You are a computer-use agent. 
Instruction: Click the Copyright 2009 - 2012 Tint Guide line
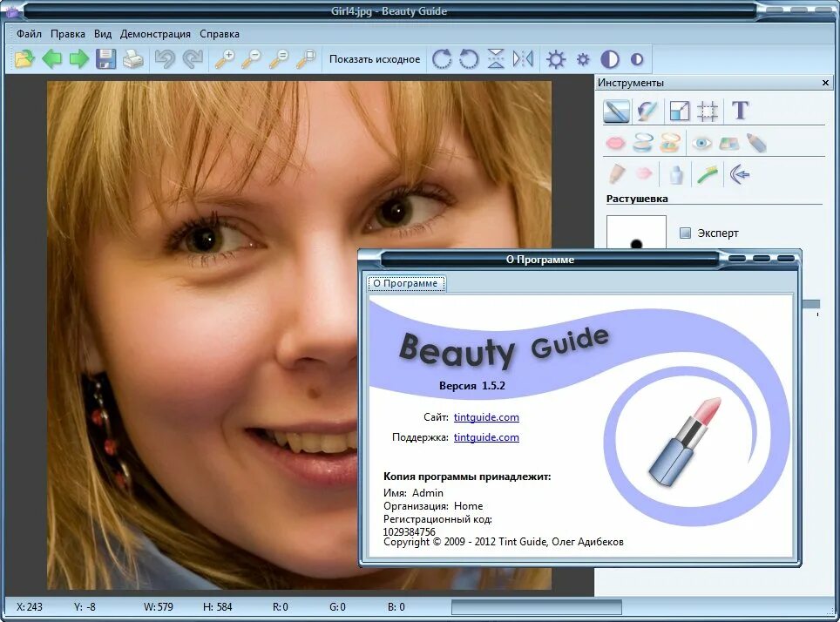(503, 542)
